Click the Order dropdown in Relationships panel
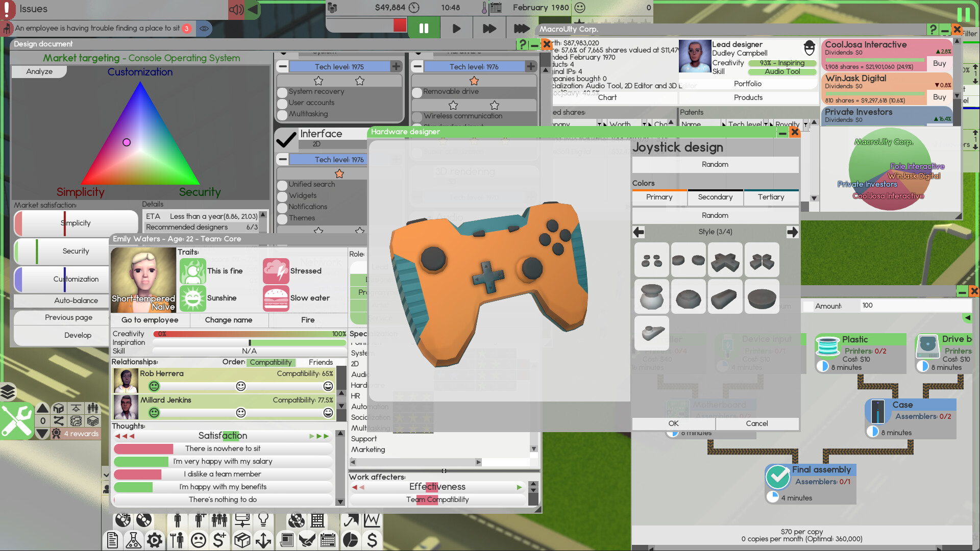The height and width of the screenshot is (551, 980). click(269, 362)
